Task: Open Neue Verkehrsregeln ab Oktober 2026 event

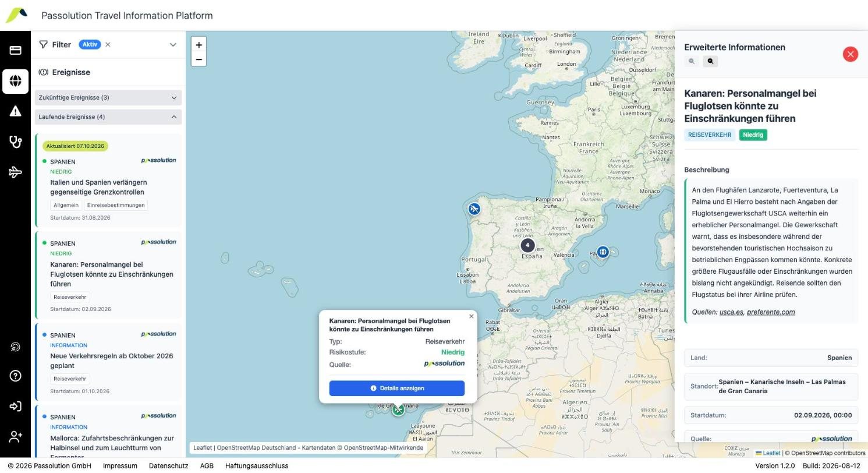Action: click(x=108, y=362)
